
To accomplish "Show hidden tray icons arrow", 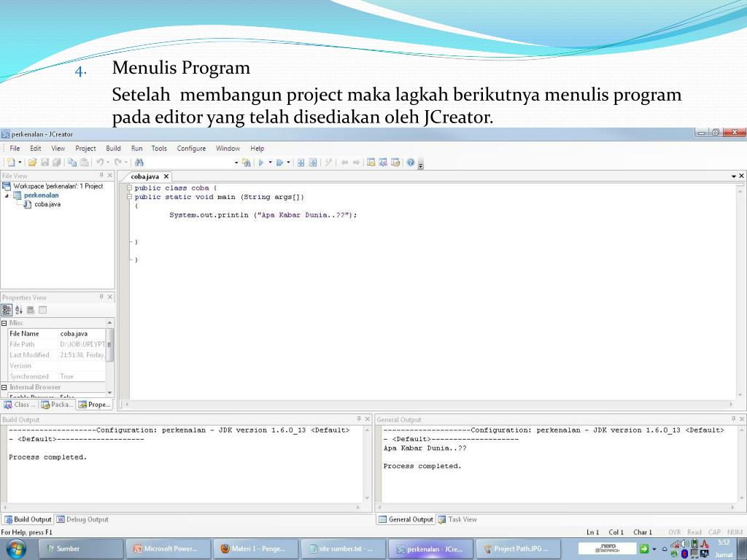I will (x=665, y=549).
